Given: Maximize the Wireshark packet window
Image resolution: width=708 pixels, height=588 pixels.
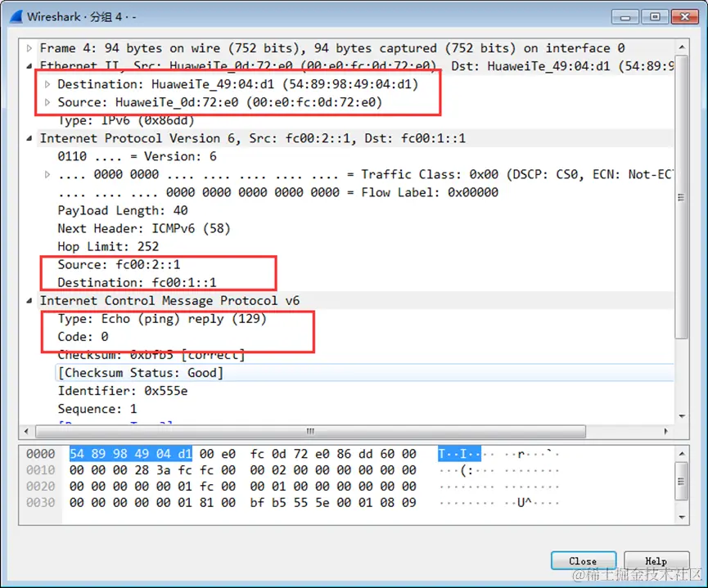Looking at the screenshot, I should click(x=655, y=17).
